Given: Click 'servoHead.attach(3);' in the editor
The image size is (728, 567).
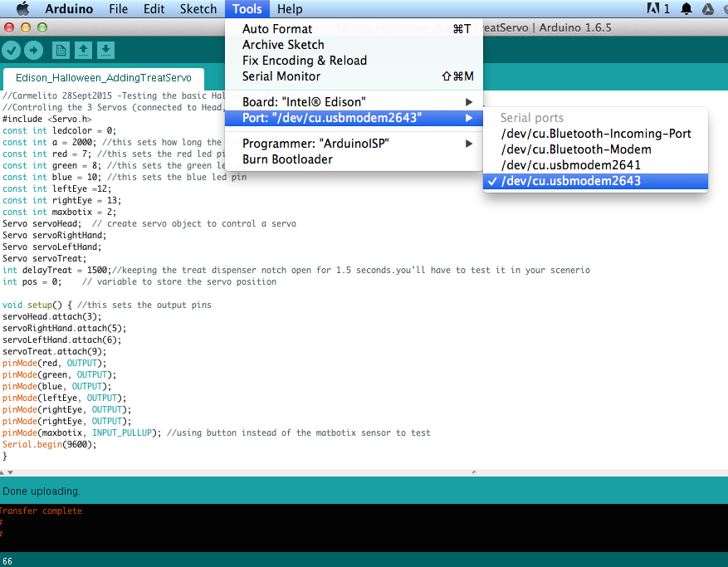Looking at the screenshot, I should pos(51,316).
